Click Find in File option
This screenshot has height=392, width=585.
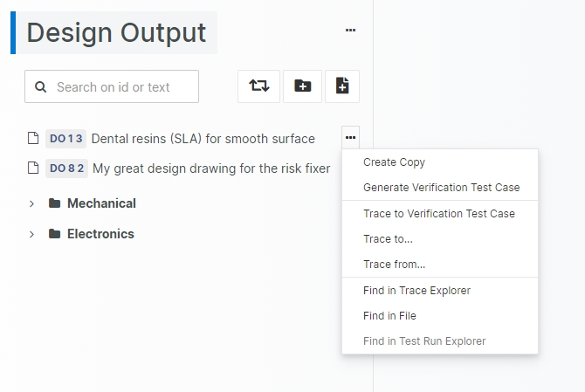[x=389, y=316]
